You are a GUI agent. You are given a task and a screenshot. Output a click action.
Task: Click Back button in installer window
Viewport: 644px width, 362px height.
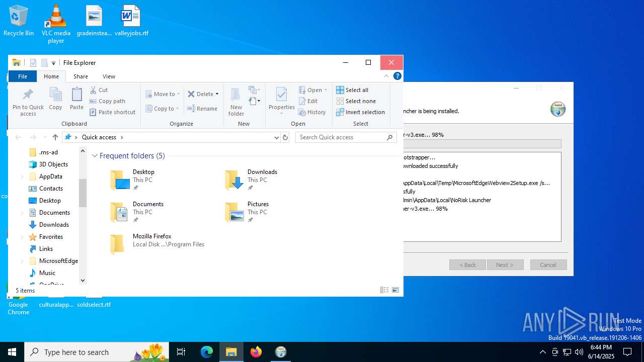tap(467, 265)
